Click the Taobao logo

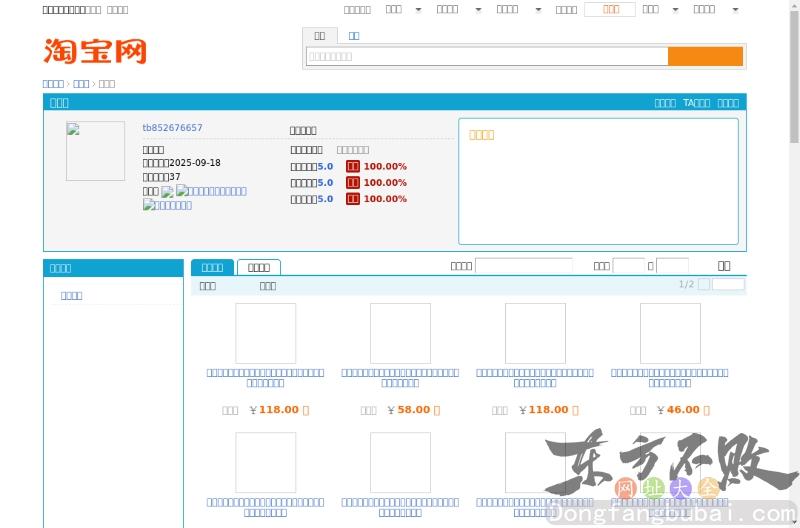[95, 51]
